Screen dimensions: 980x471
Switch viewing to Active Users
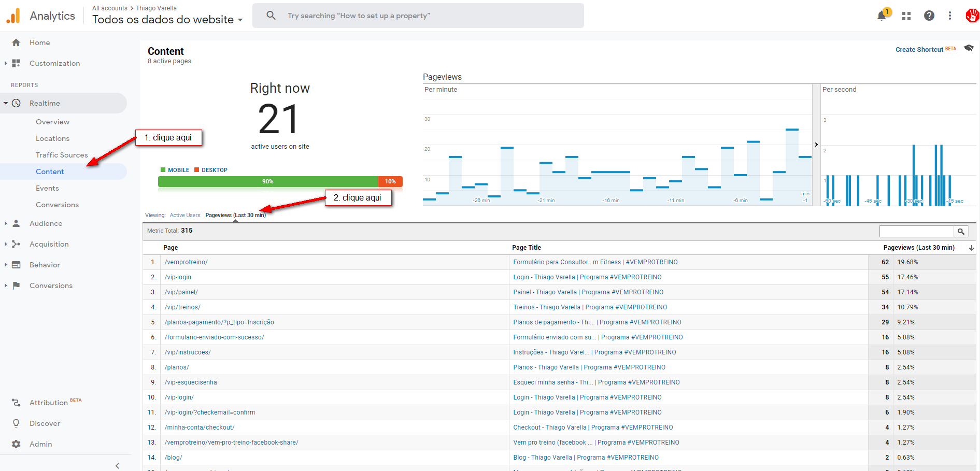(184, 215)
